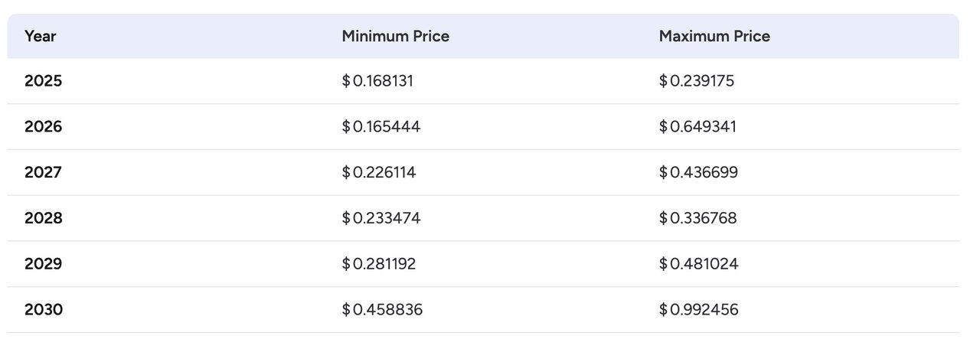The image size is (980, 349).
Task: Click the Year column header
Action: pyautogui.click(x=41, y=36)
